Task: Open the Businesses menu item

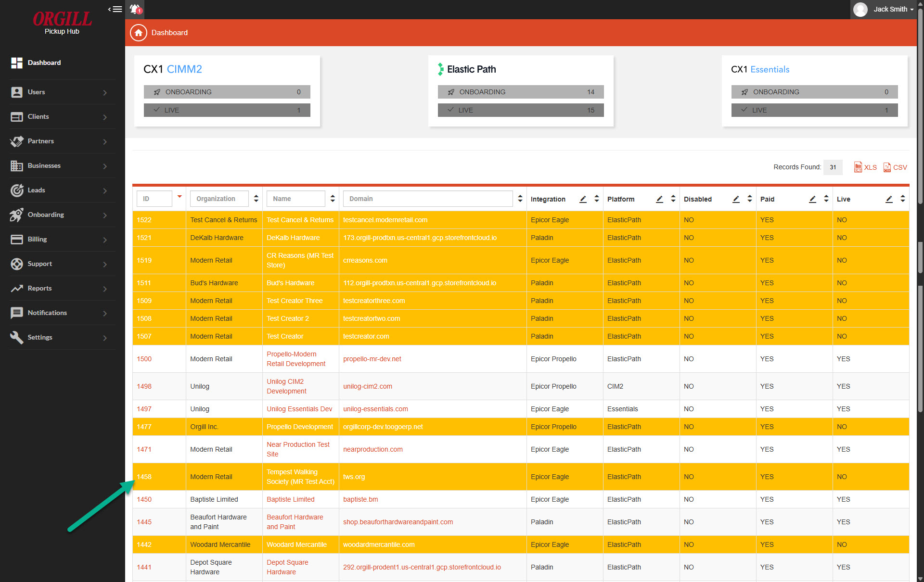Action: click(x=62, y=165)
